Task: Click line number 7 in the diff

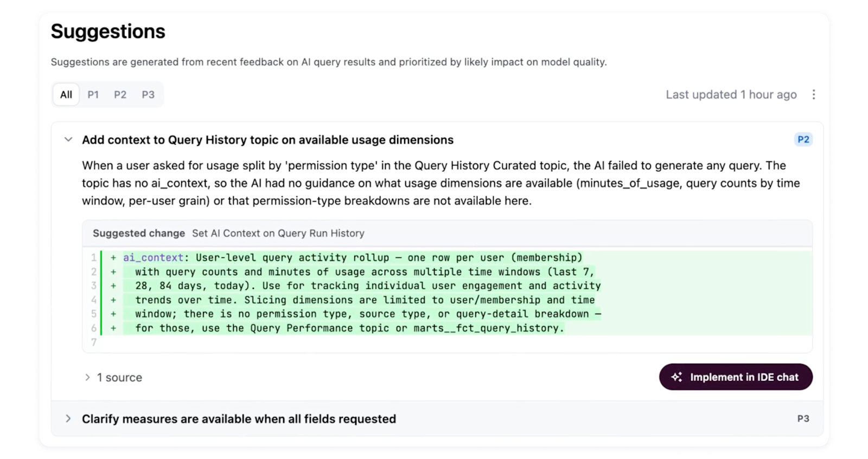Action: tap(94, 342)
